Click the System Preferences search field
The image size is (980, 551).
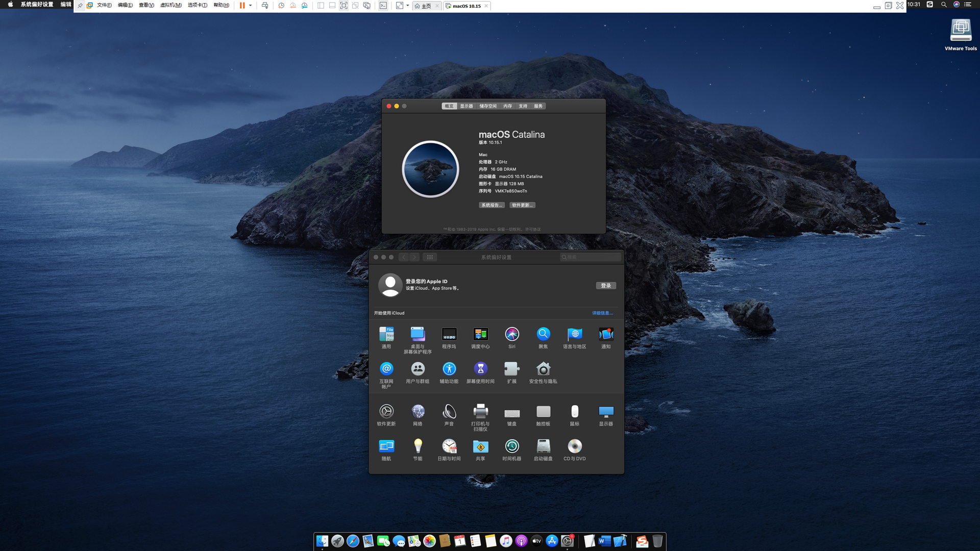click(591, 257)
